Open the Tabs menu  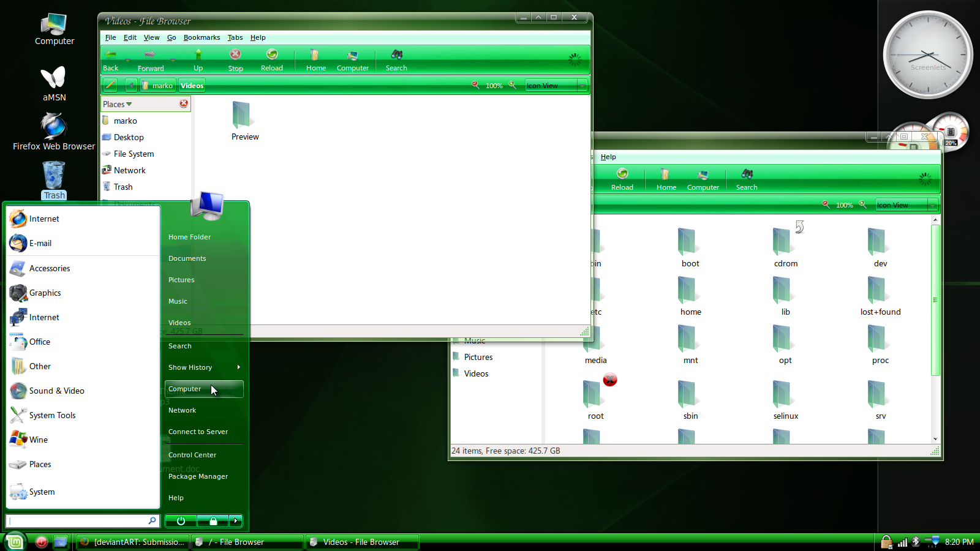[235, 37]
